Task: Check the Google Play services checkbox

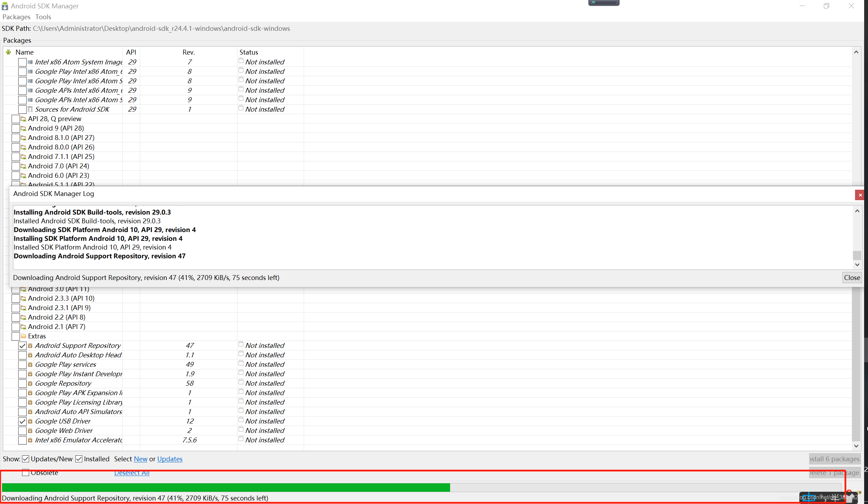Action: tap(22, 365)
